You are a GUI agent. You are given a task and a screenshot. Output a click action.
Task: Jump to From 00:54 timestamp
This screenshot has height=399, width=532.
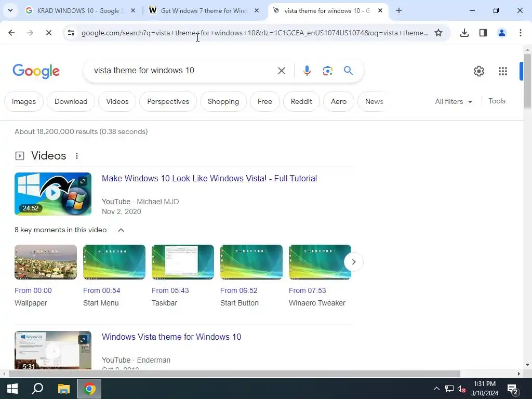[x=101, y=290]
